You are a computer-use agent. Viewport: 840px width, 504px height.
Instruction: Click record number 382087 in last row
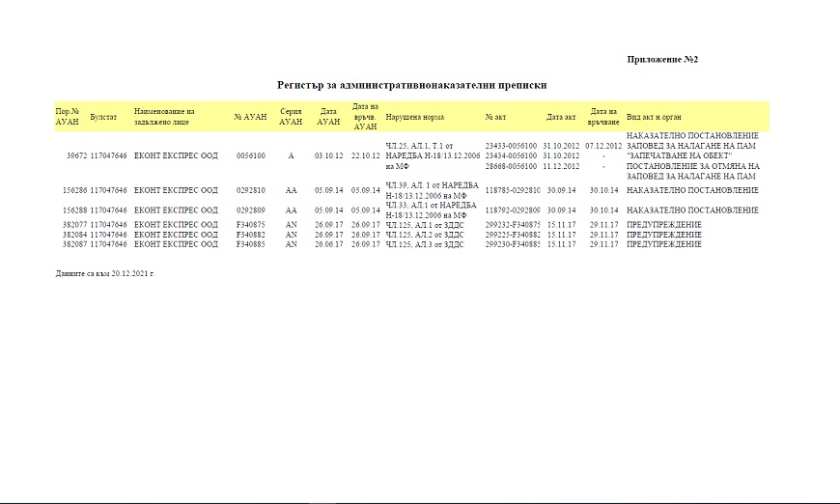pos(74,244)
